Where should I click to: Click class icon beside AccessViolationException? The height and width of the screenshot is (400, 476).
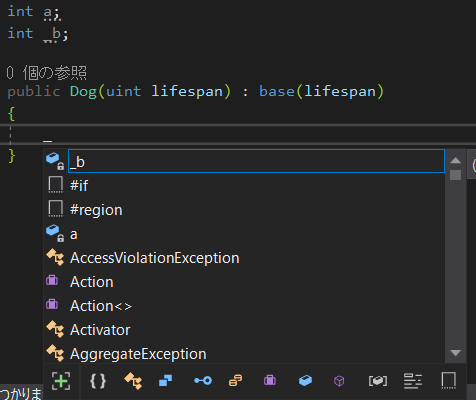click(55, 257)
